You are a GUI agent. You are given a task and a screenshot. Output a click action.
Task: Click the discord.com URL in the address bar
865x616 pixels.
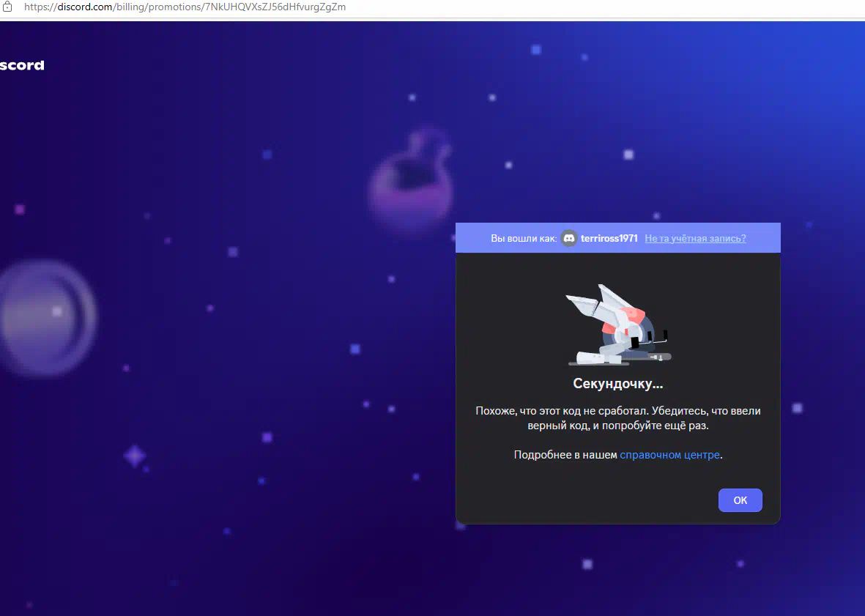(185, 7)
